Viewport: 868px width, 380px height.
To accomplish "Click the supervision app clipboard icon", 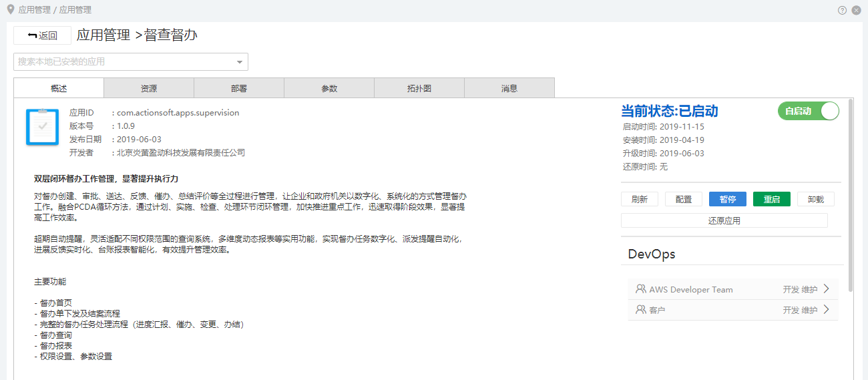I will click(42, 127).
